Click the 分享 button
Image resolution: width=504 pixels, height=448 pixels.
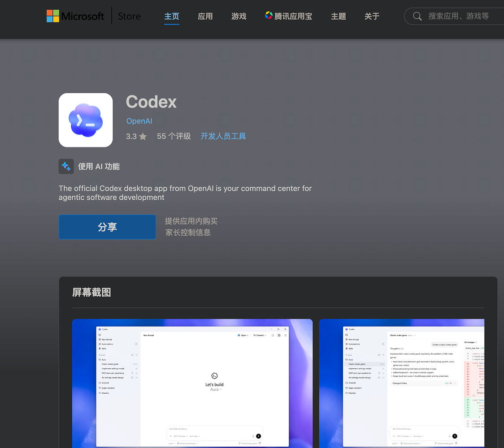coord(107,227)
